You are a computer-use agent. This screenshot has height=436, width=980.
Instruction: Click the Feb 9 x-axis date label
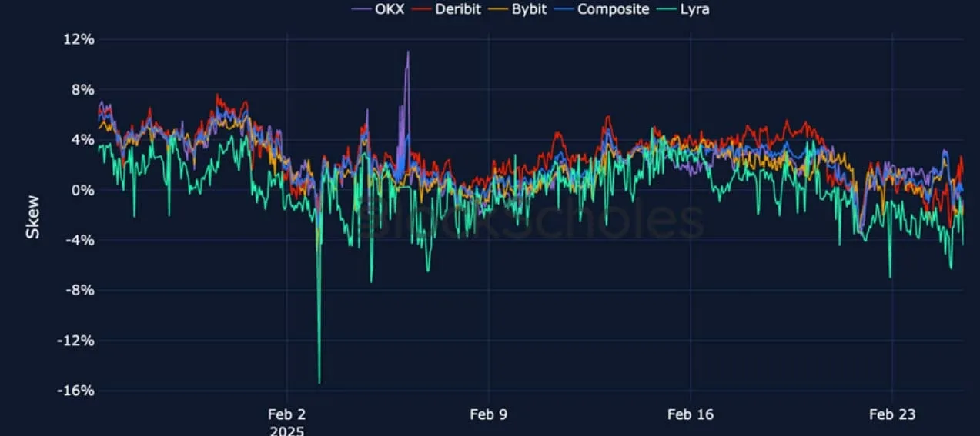coord(489,415)
